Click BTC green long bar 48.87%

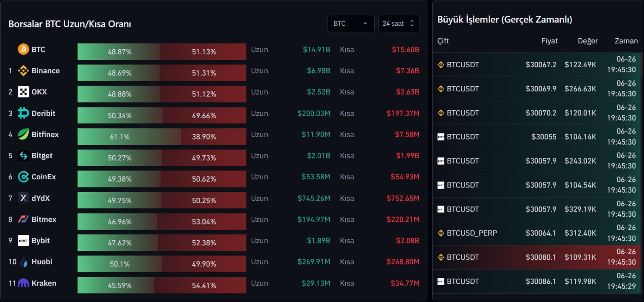119,52
